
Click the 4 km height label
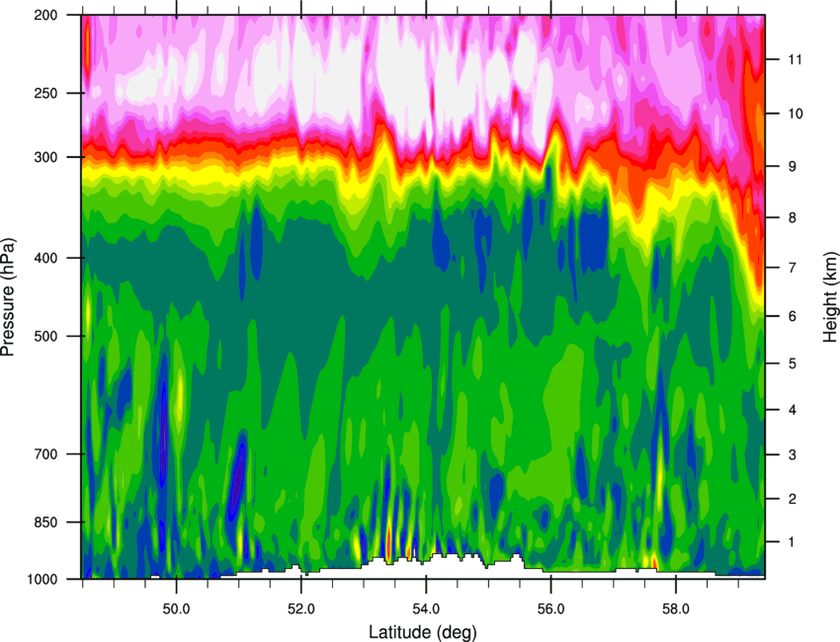coord(793,410)
